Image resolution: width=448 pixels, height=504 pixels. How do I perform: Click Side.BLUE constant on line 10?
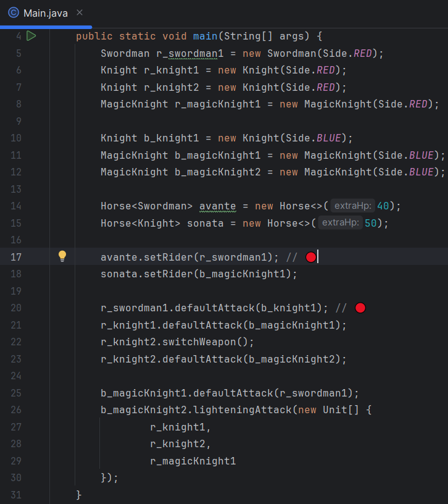[313, 138]
